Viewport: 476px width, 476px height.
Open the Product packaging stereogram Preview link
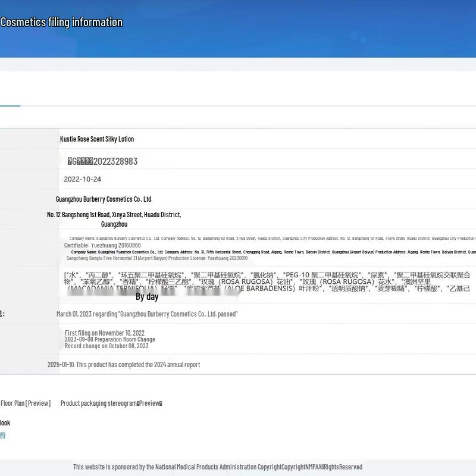[111, 403]
